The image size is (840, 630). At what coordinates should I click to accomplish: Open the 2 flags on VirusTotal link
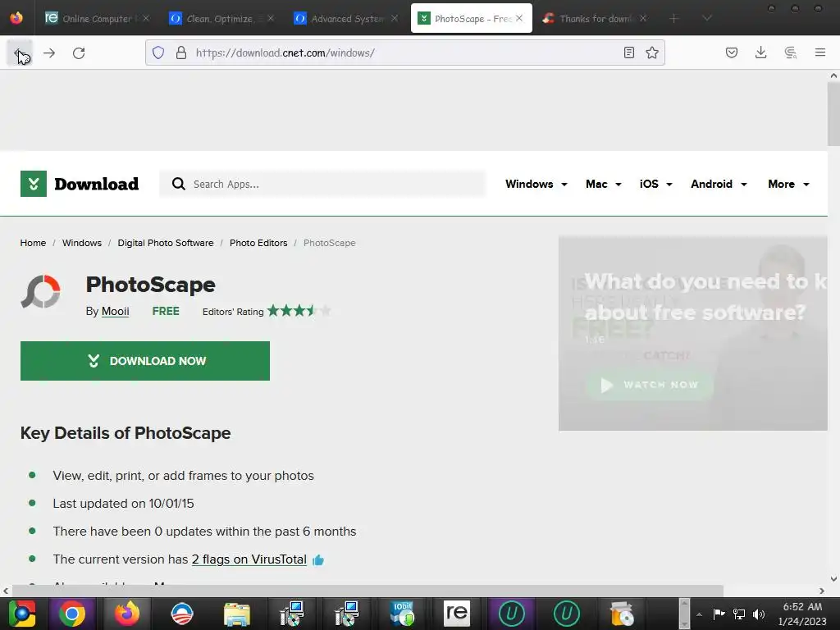[x=249, y=559]
